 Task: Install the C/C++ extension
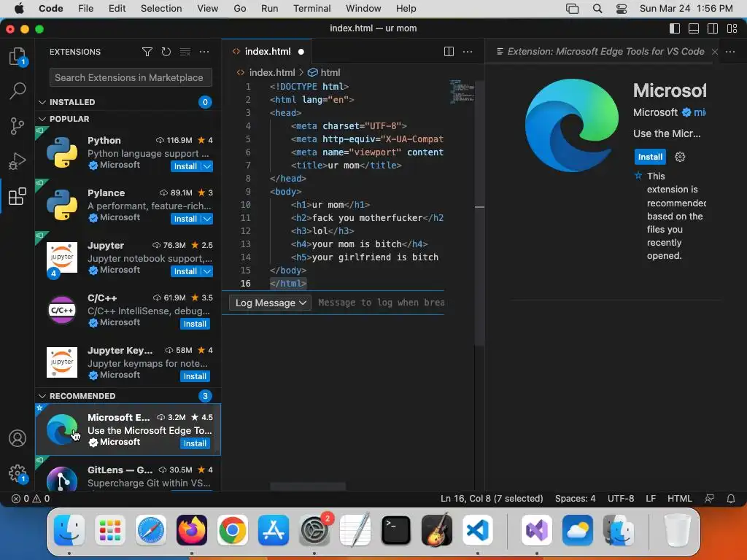(195, 324)
